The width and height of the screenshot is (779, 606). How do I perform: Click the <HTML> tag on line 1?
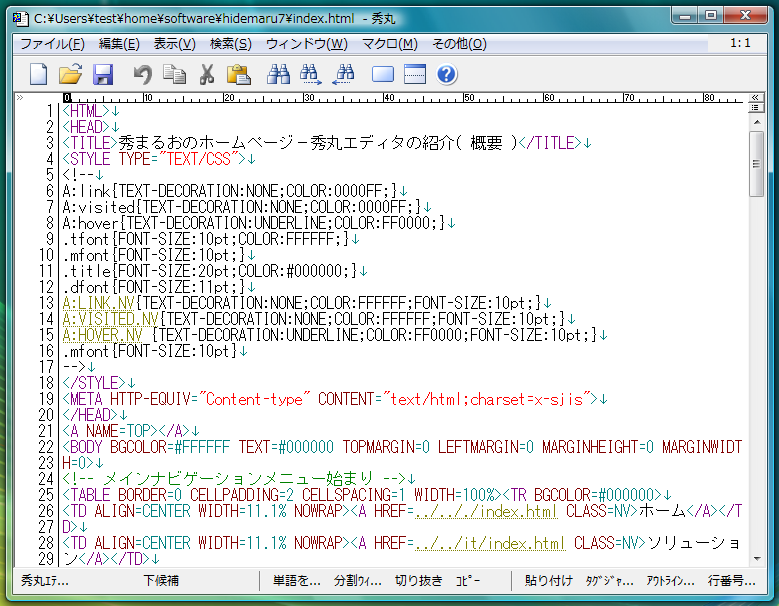pos(85,111)
